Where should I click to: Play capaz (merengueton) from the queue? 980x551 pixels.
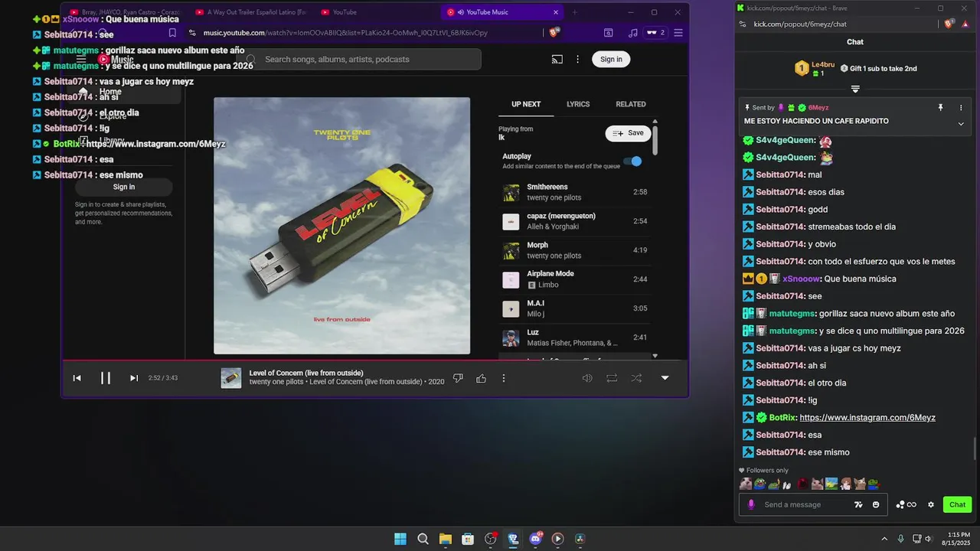point(575,221)
